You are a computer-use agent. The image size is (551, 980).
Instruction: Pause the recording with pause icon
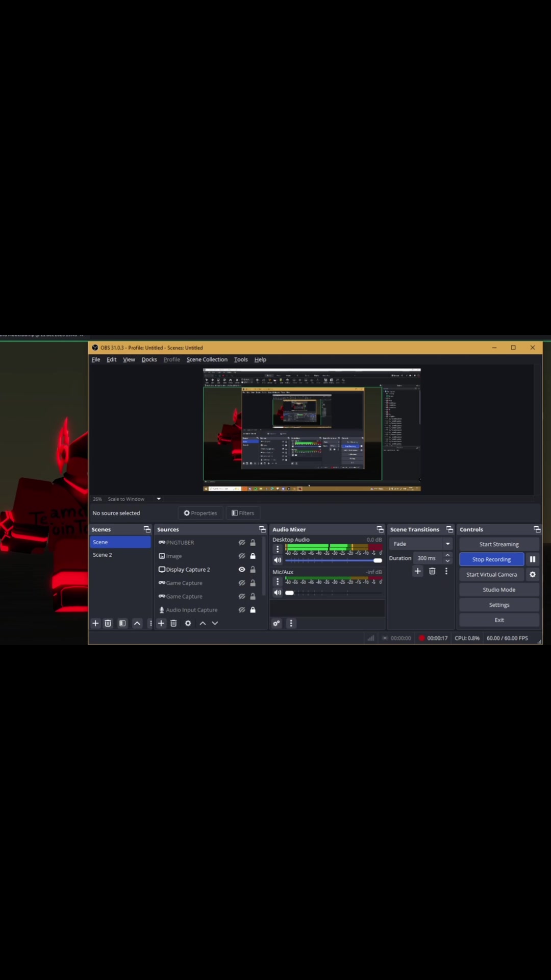[533, 559]
